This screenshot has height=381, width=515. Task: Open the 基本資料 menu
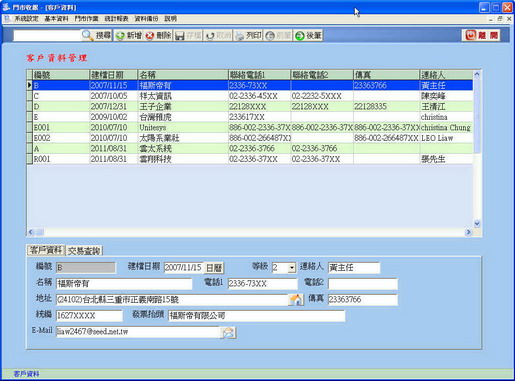[56, 19]
